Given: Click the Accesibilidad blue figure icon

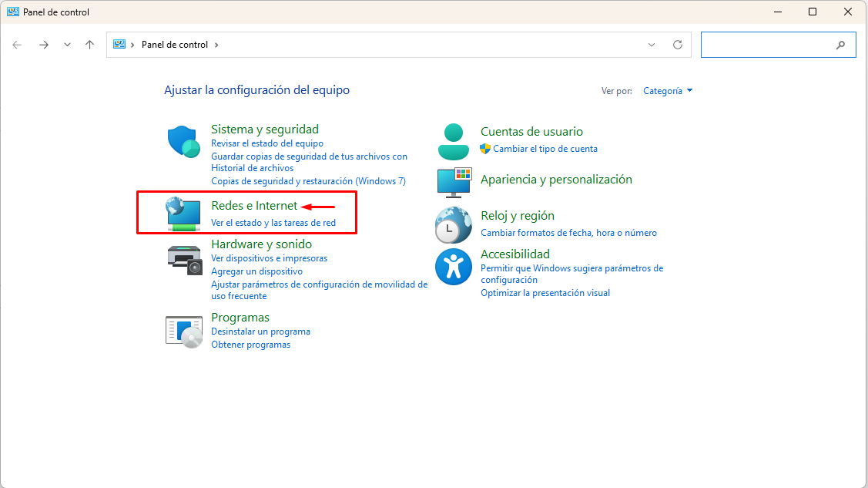Looking at the screenshot, I should [x=454, y=267].
